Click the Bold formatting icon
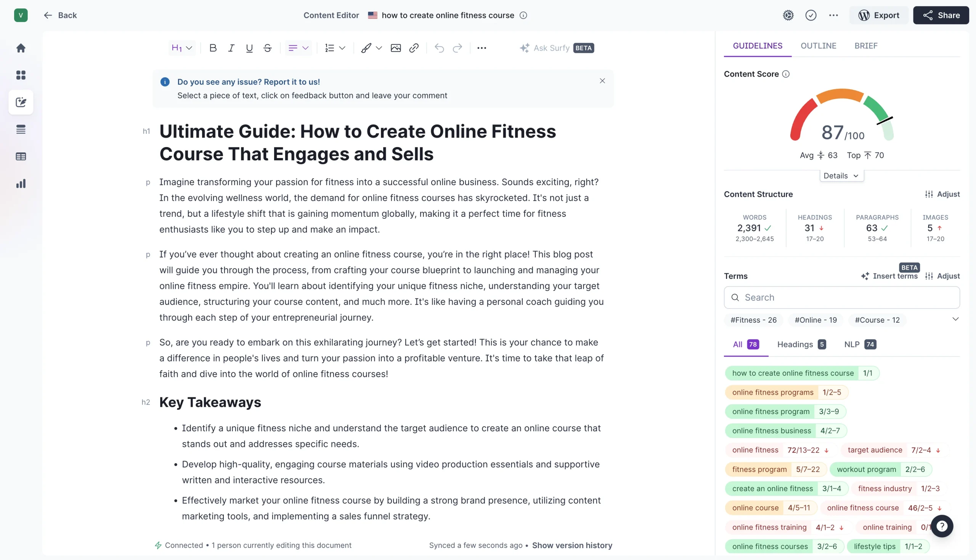Screen dimensions: 976x560 (213, 48)
